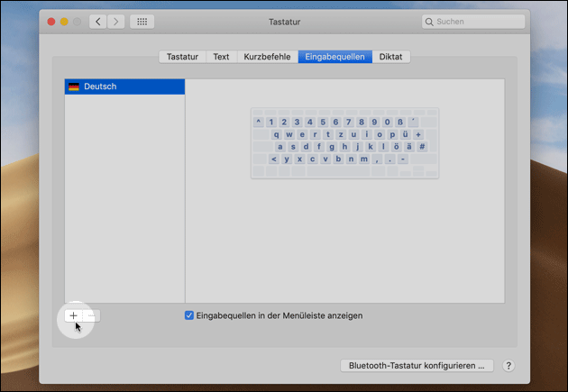Minimize the window using yellow button
Viewport: 568px width, 392px height.
click(x=65, y=21)
